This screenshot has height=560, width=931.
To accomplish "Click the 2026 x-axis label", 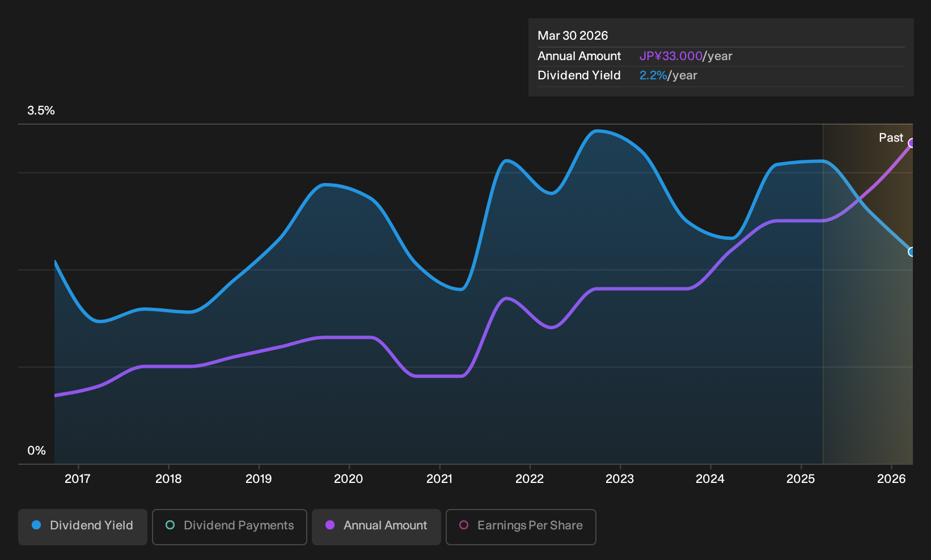I will pos(891,479).
